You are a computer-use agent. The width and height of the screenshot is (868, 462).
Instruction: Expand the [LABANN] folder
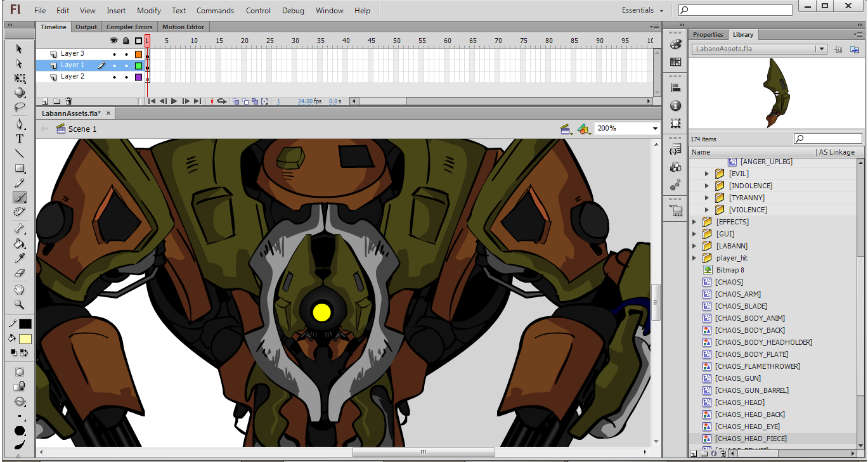coord(695,246)
